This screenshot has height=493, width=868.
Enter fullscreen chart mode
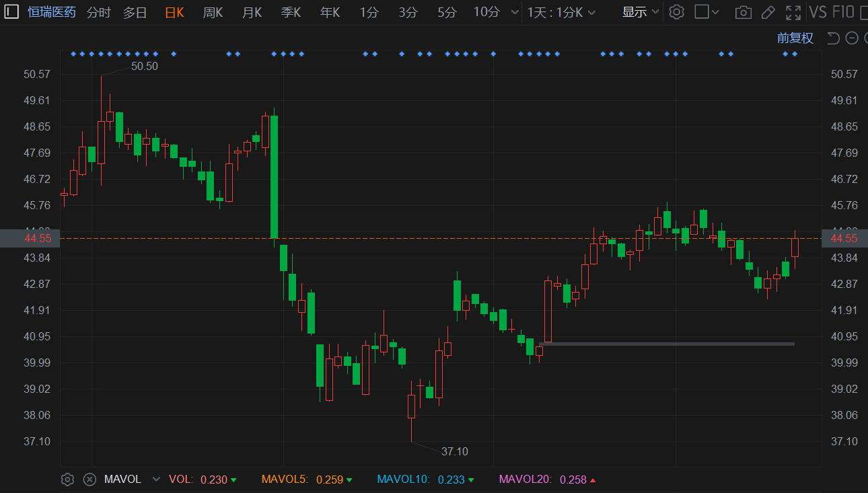(793, 12)
